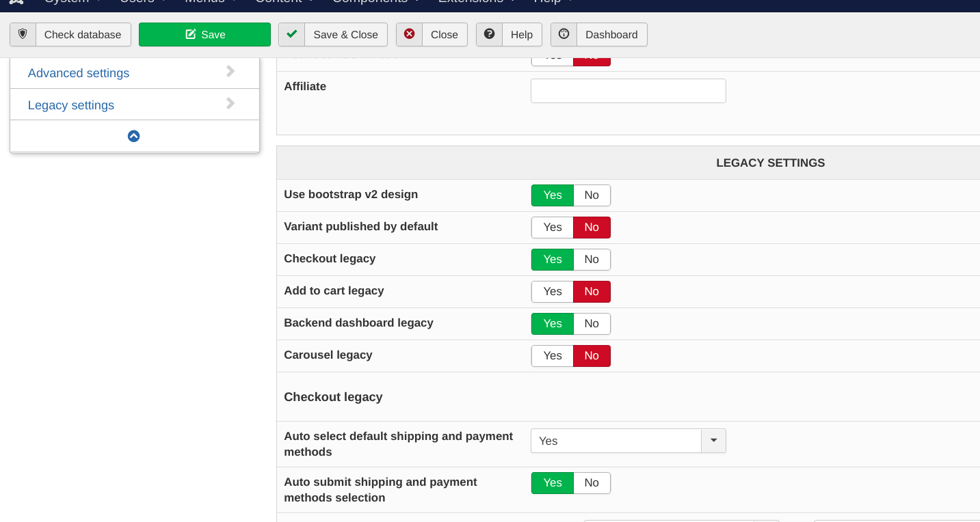Click the question mark Help icon

(x=490, y=34)
